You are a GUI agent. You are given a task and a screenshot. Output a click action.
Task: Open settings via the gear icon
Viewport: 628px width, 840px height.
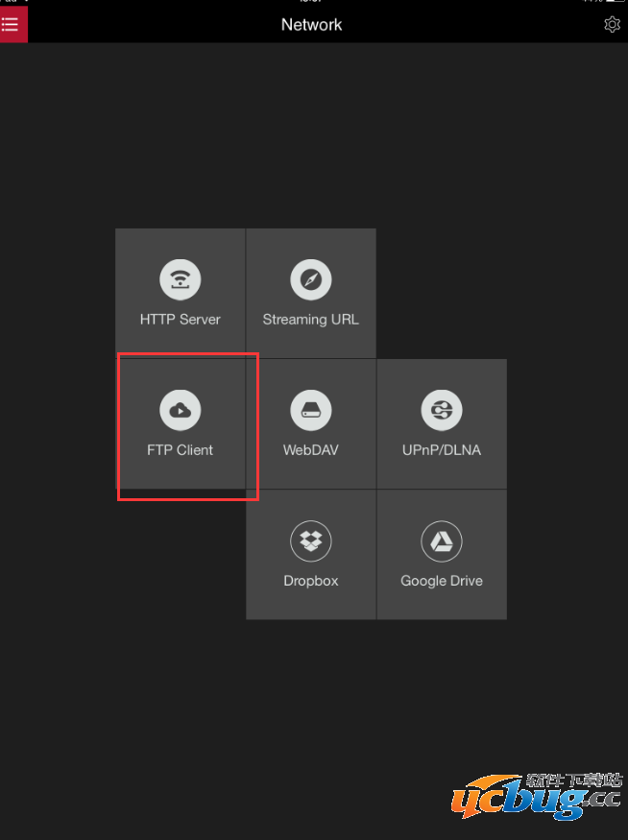tap(612, 25)
